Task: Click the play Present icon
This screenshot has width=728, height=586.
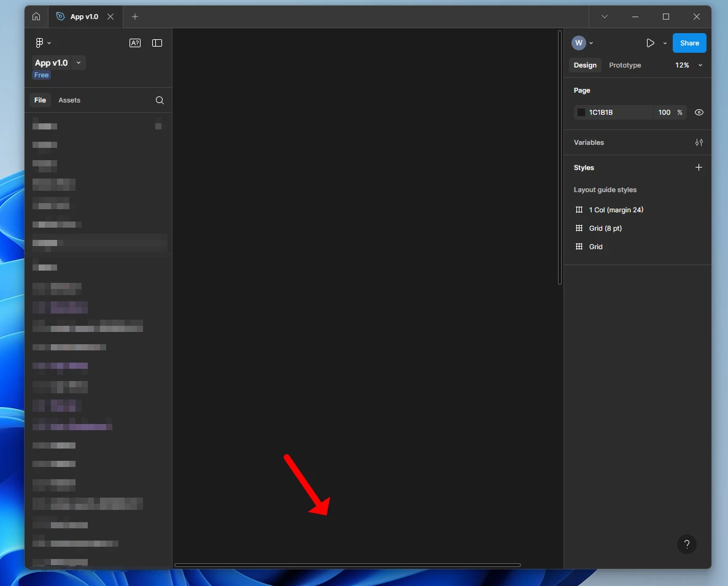Action: (x=651, y=43)
